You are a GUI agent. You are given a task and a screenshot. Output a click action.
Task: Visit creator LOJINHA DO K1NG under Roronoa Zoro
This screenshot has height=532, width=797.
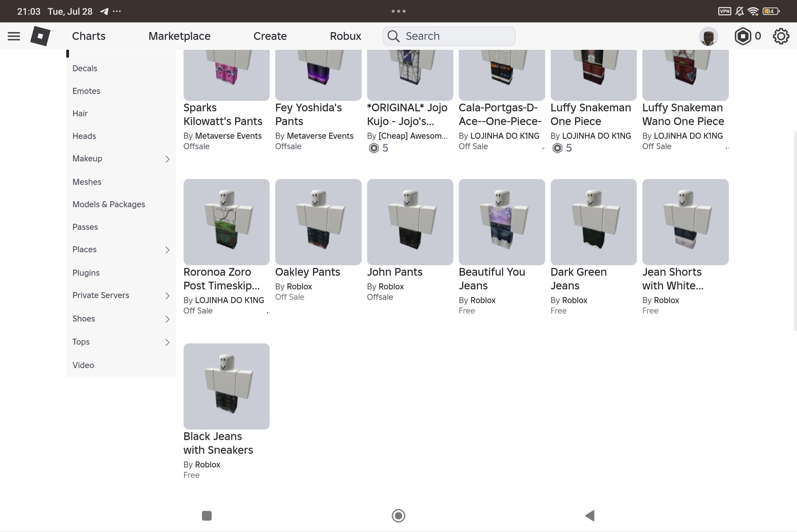(229, 300)
